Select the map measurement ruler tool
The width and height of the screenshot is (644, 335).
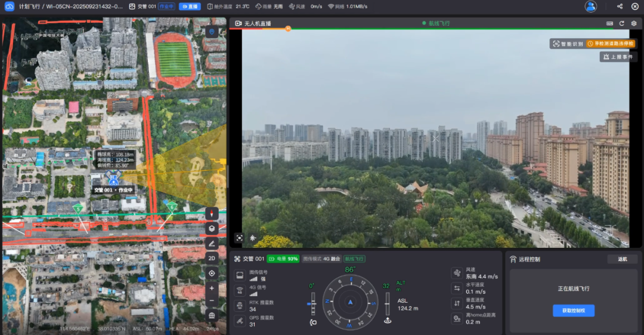pos(212,243)
